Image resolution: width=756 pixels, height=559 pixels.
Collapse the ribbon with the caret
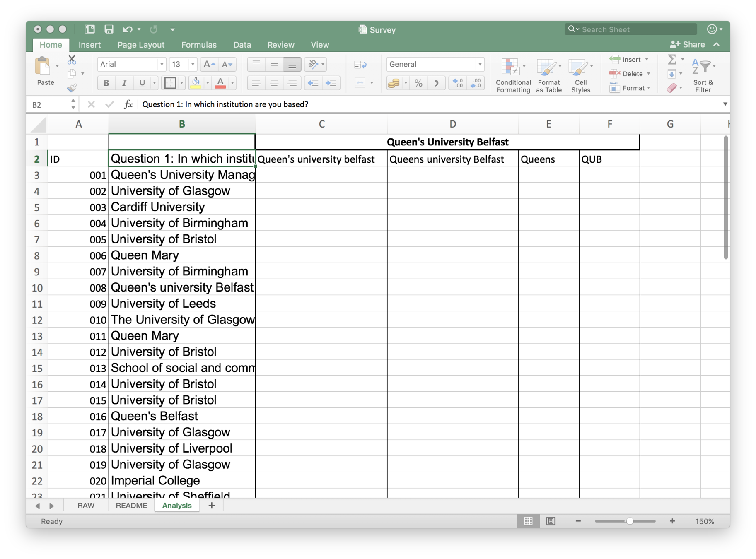click(x=717, y=44)
